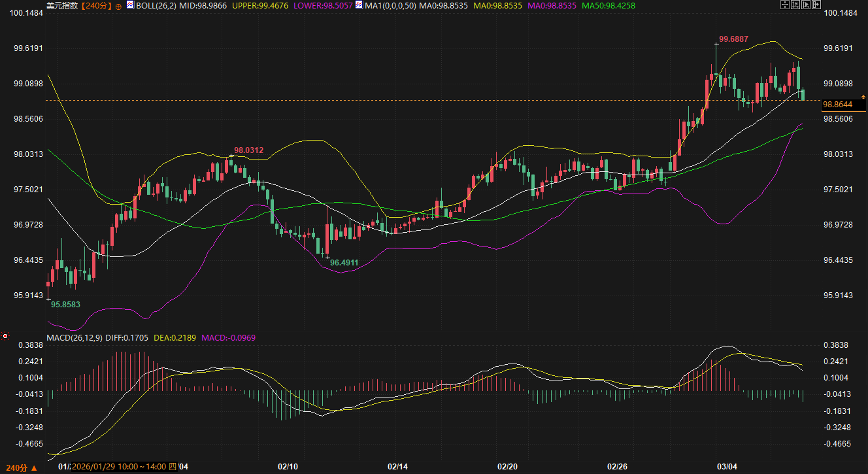Click the rightmost top toolbar export-arrow icon
868x474 pixels.
pyautogui.click(x=816, y=5)
